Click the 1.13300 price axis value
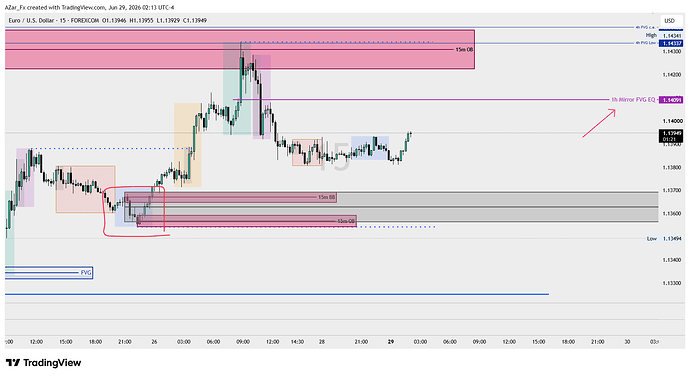Image resolution: width=690 pixels, height=376 pixels. coord(672,283)
